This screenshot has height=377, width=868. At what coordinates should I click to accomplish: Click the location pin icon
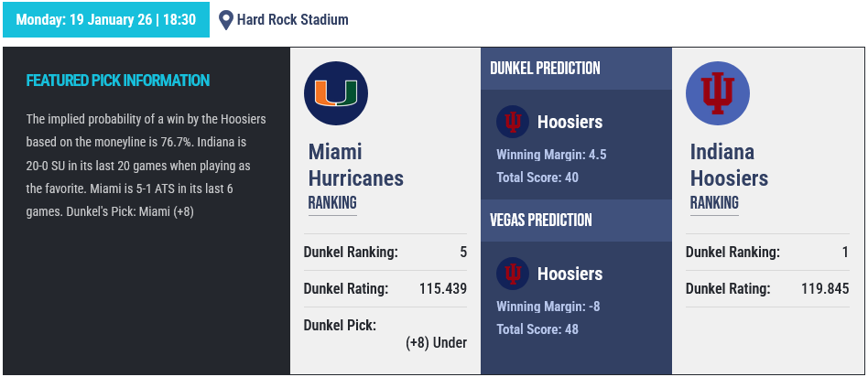pyautogui.click(x=226, y=19)
